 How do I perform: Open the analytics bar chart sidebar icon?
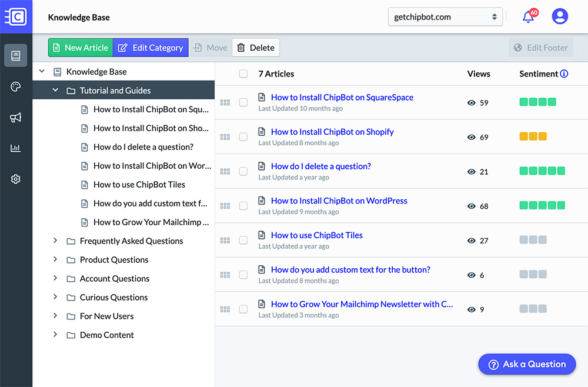pos(16,148)
